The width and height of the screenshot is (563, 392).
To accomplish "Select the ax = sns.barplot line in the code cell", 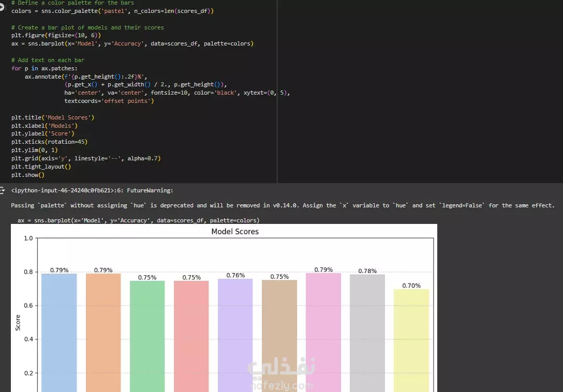I will [132, 43].
